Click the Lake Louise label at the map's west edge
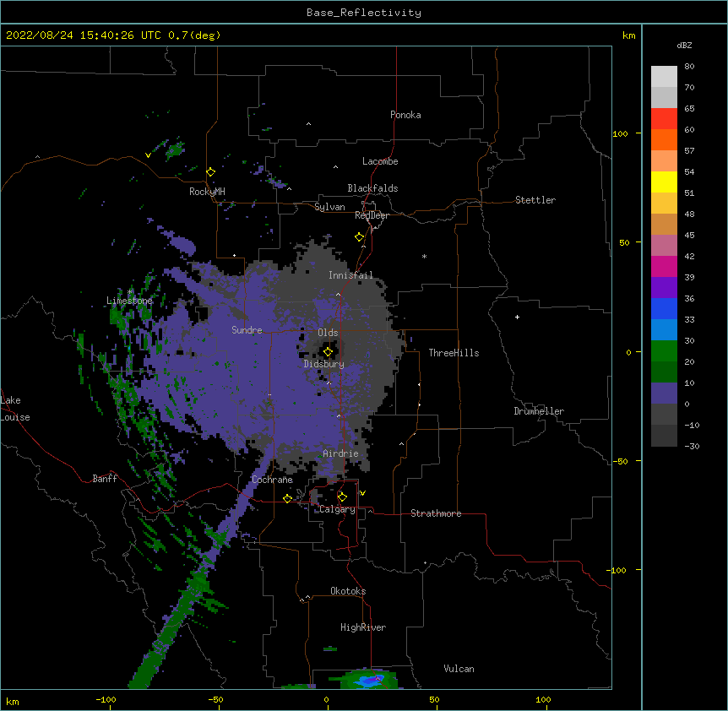The height and width of the screenshot is (711, 728). point(15,409)
